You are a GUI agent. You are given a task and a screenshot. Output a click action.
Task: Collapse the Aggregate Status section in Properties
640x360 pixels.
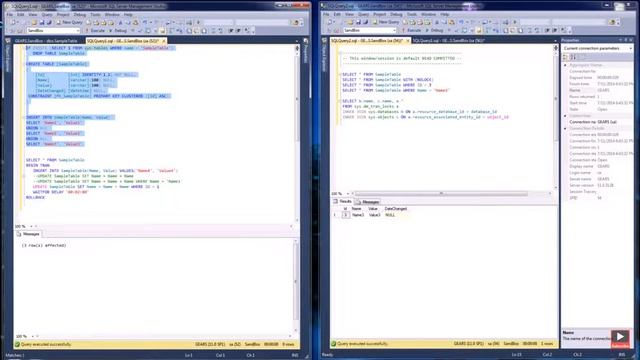pos(566,65)
